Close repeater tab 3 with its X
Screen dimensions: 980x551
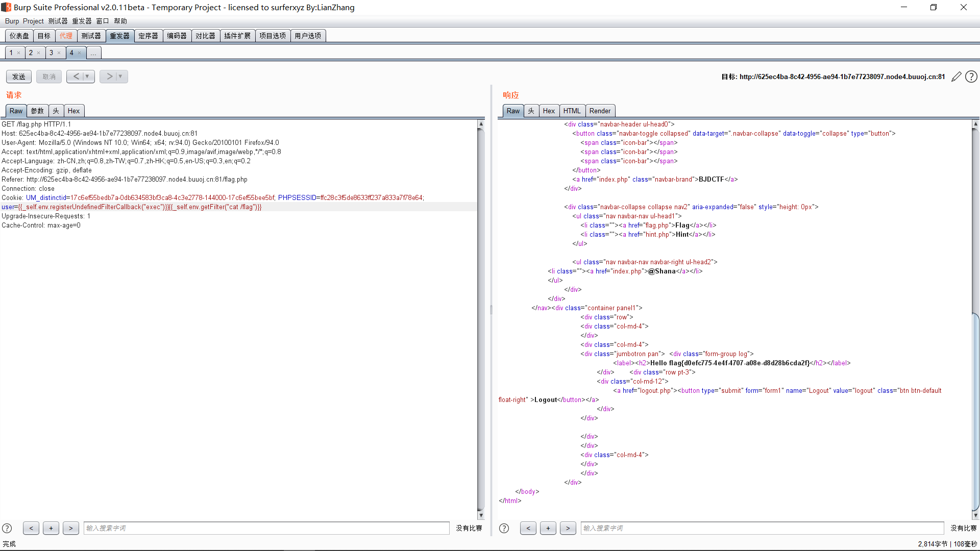(x=59, y=53)
